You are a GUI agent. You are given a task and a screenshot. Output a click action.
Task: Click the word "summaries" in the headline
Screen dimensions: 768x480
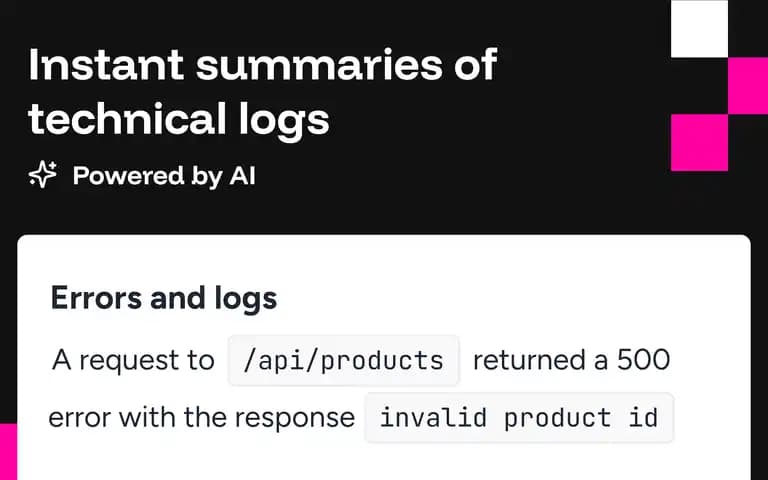319,66
